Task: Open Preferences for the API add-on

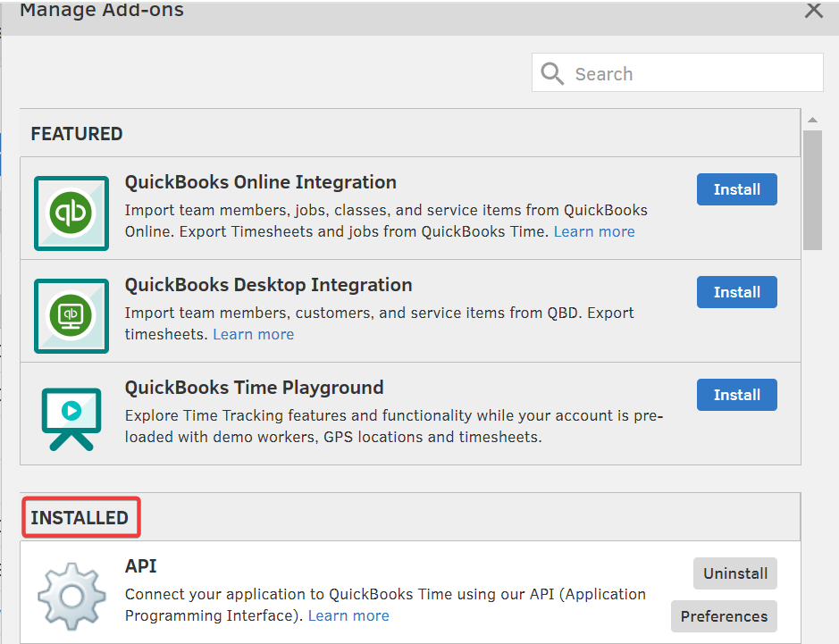Action: (724, 616)
